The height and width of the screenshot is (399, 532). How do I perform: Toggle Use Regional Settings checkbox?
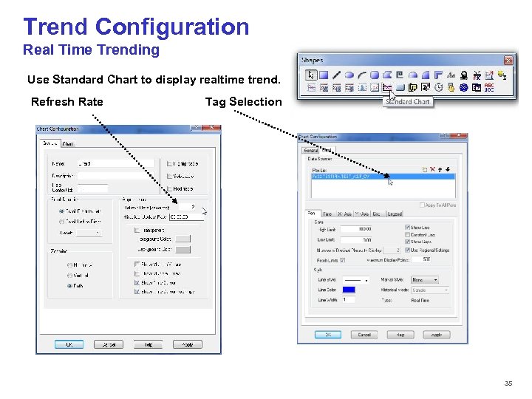point(407,250)
